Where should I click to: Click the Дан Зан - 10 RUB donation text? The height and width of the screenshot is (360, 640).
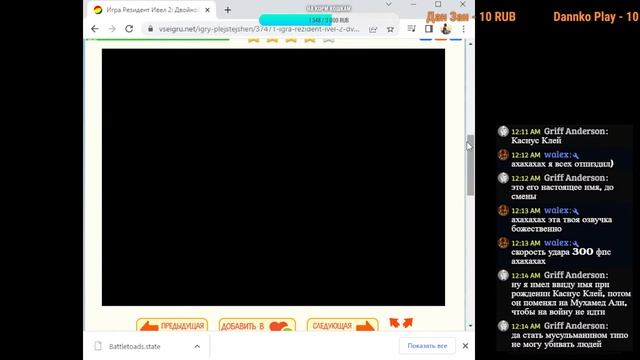(471, 17)
